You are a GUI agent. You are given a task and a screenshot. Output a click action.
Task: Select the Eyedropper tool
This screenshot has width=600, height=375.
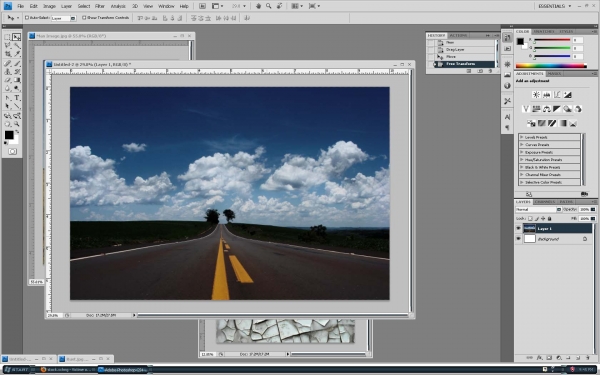(17, 54)
